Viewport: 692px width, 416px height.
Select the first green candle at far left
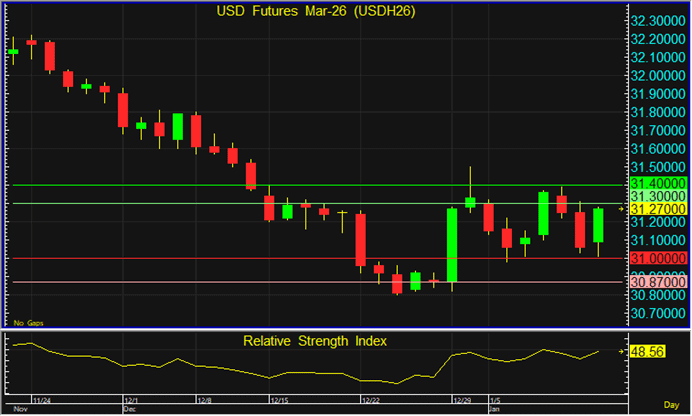pos(13,50)
